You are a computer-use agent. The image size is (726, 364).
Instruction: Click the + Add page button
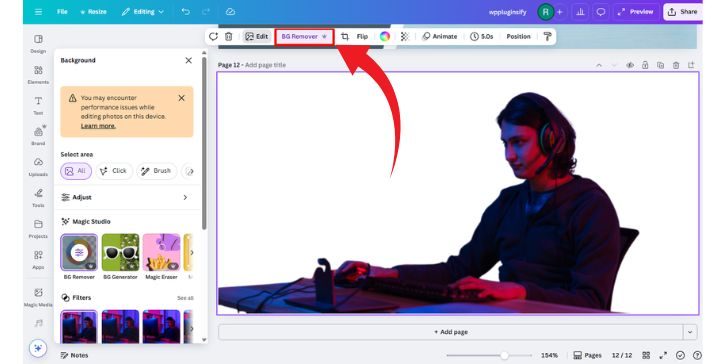pyautogui.click(x=451, y=332)
